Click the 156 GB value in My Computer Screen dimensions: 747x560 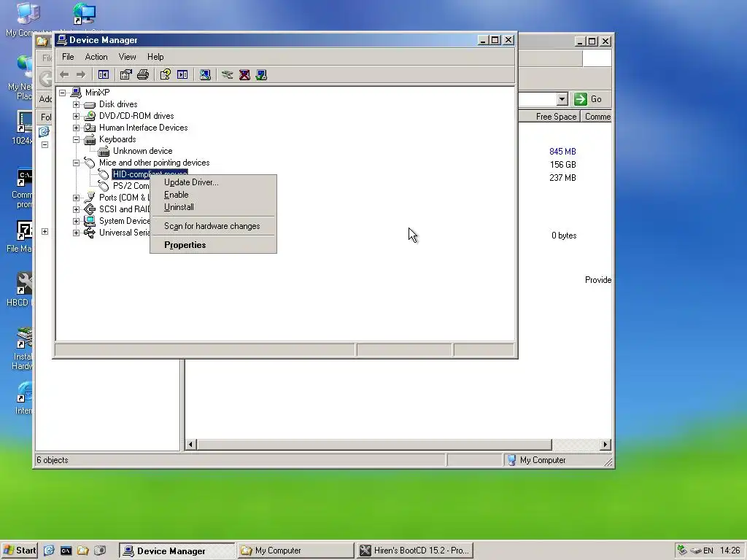pos(563,165)
